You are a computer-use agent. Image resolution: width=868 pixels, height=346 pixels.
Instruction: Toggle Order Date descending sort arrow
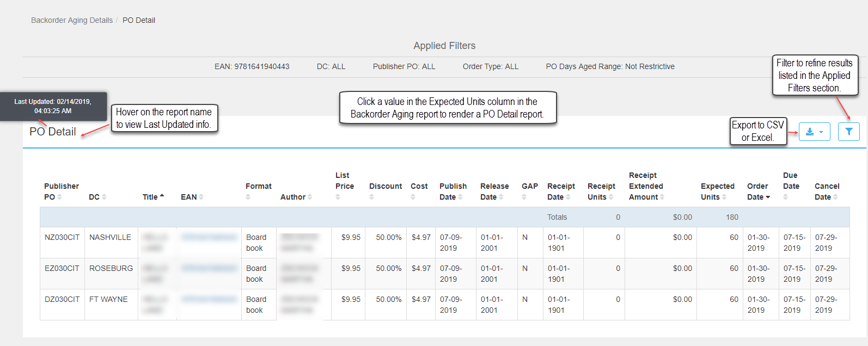pyautogui.click(x=768, y=197)
